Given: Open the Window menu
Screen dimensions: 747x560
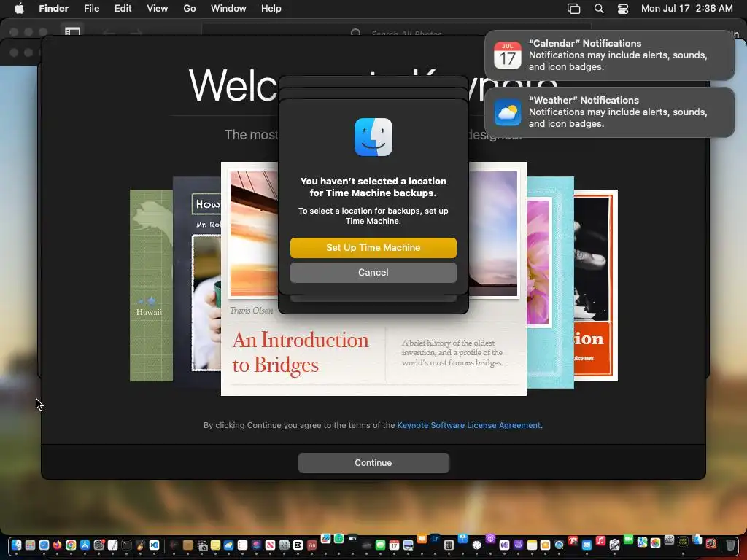Looking at the screenshot, I should pos(228,9).
